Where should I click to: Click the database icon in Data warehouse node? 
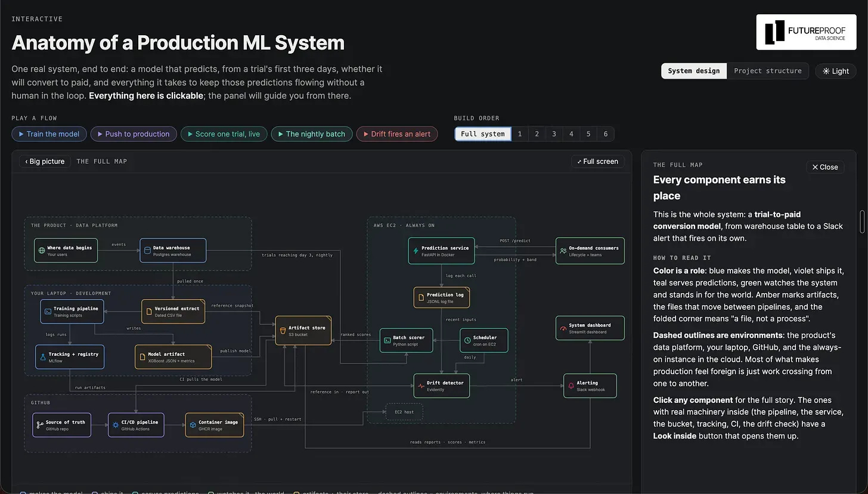pyautogui.click(x=147, y=251)
